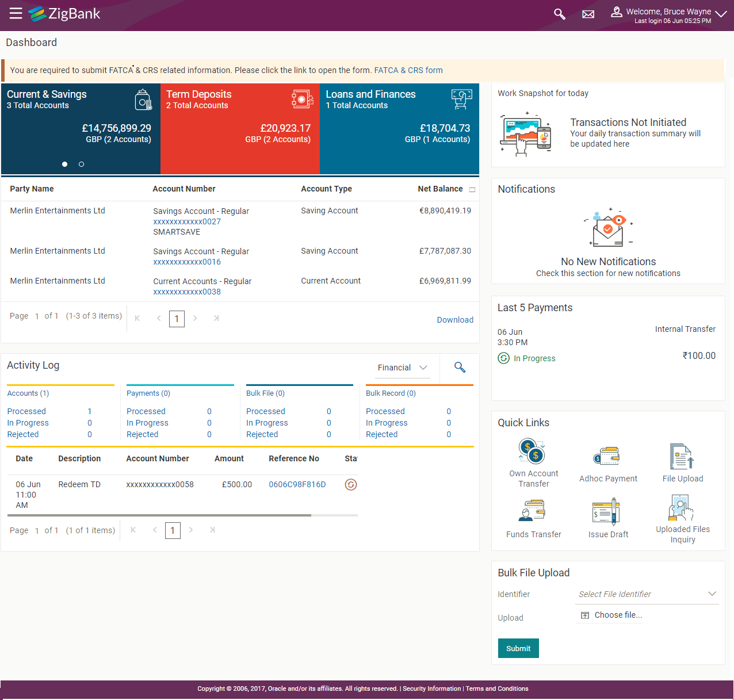
Task: Open the hamburger navigation menu
Action: [16, 14]
